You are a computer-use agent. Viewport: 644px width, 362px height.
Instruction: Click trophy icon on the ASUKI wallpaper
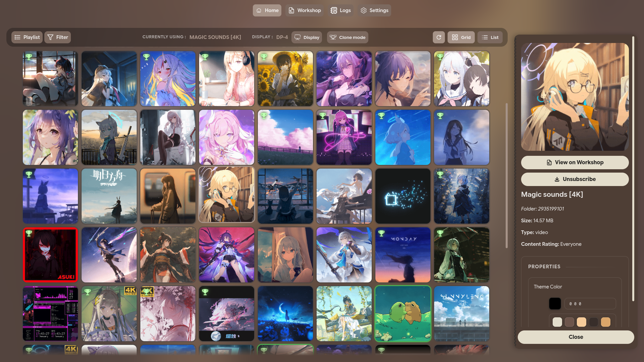(29, 233)
